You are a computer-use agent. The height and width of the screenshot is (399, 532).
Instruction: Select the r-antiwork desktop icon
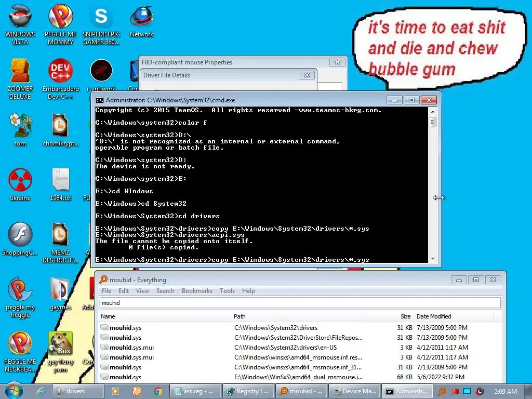(x=101, y=75)
